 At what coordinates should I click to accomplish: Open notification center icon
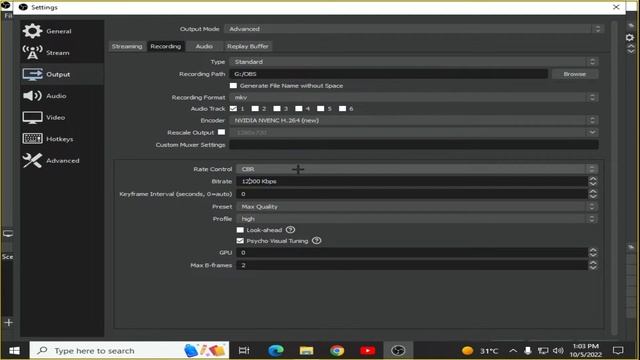click(618, 351)
